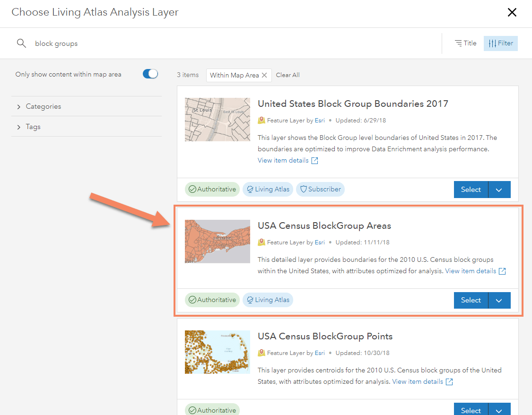Clear All applied filters
This screenshot has width=532, height=415.
288,75
